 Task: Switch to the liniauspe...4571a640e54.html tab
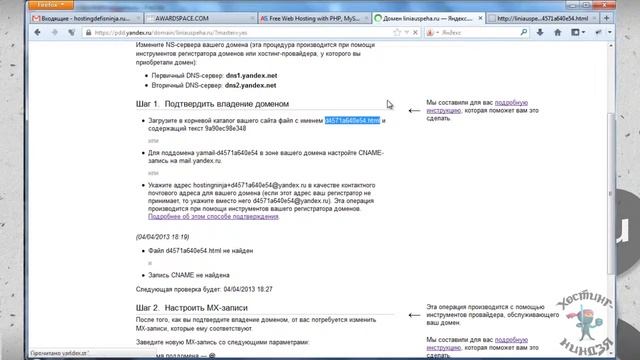point(543,18)
